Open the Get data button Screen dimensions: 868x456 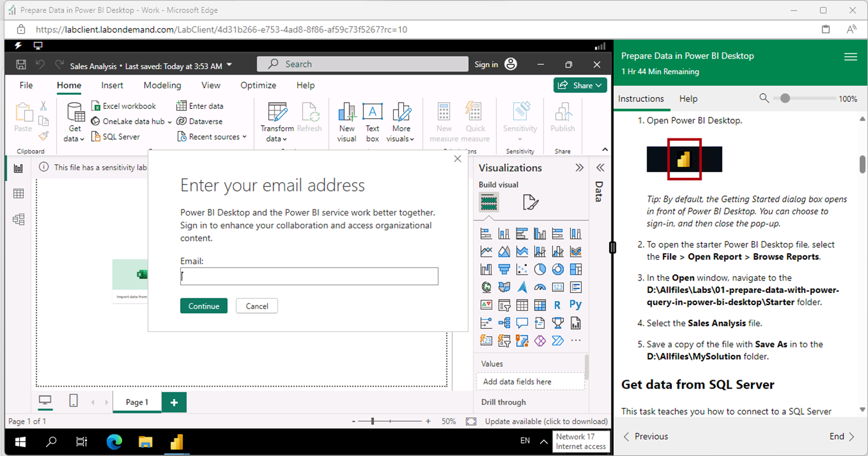coord(75,122)
